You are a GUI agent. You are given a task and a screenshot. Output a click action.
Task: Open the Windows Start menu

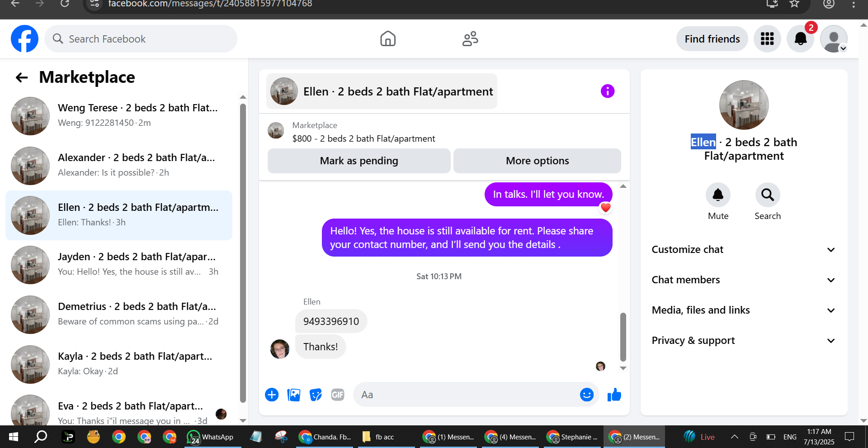[x=14, y=437]
